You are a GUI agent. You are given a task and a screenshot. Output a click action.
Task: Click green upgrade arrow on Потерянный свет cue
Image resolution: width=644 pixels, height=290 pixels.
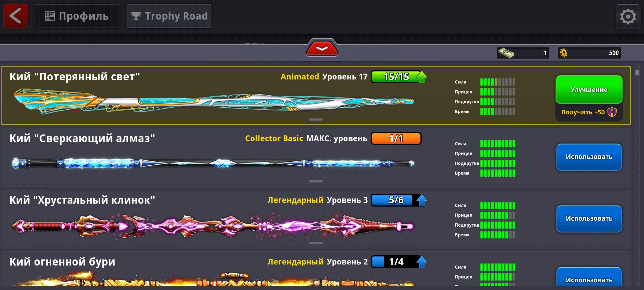[x=422, y=77]
